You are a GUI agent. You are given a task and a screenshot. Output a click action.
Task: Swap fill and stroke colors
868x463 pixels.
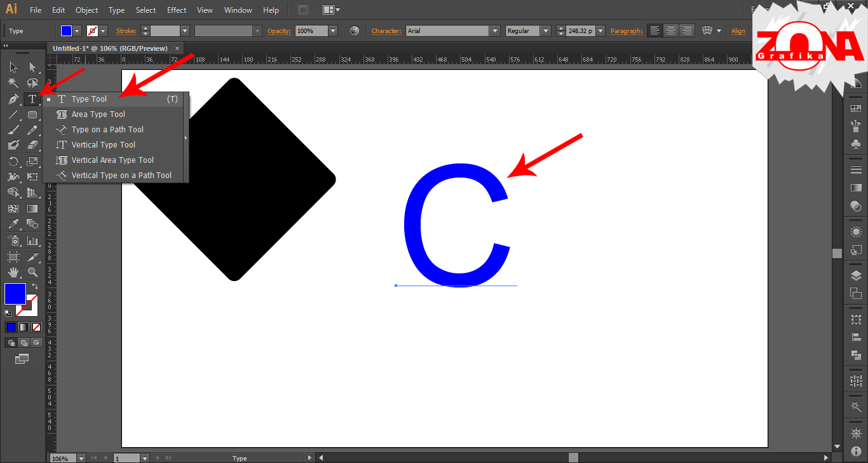pyautogui.click(x=35, y=287)
